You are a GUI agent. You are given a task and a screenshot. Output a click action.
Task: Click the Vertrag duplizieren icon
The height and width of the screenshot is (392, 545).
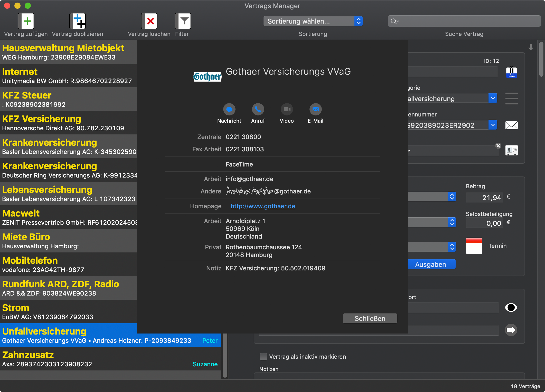pyautogui.click(x=78, y=21)
